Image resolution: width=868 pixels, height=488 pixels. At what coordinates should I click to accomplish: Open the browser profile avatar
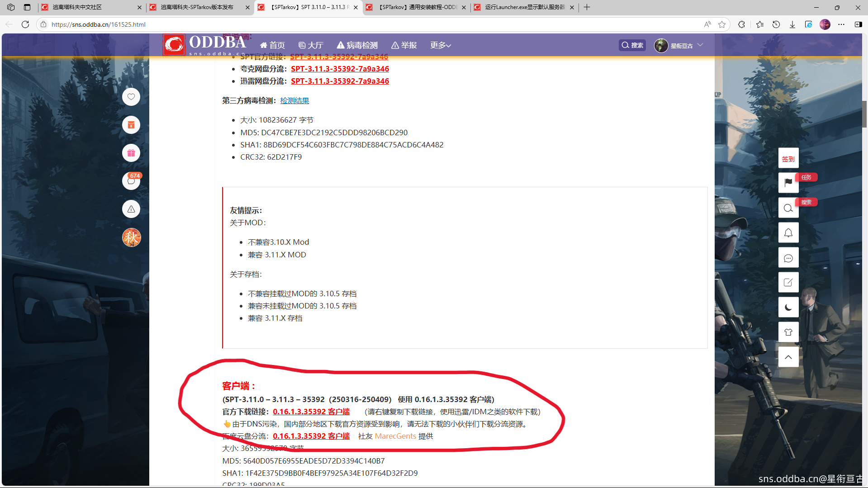[825, 24]
